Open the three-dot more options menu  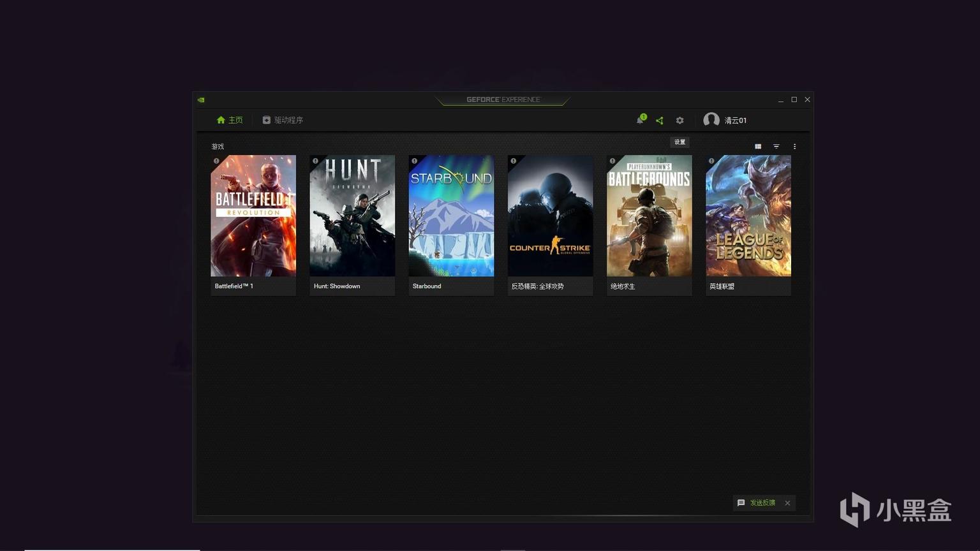pyautogui.click(x=794, y=147)
